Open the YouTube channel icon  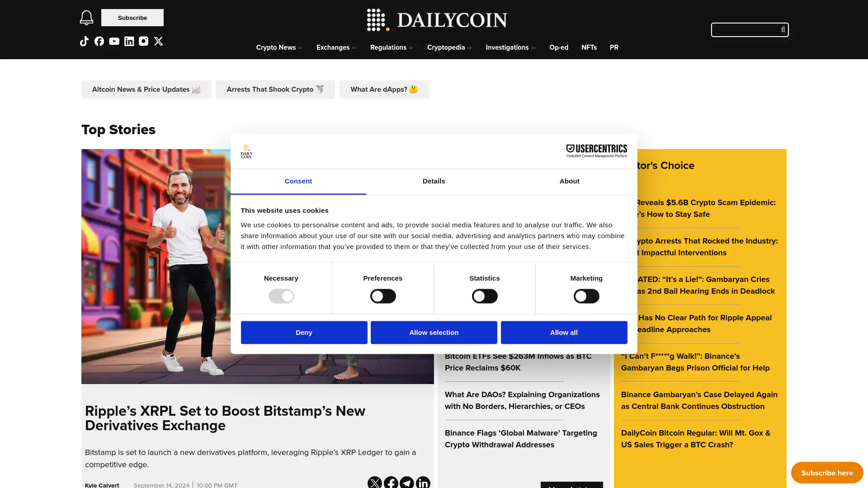tap(114, 41)
